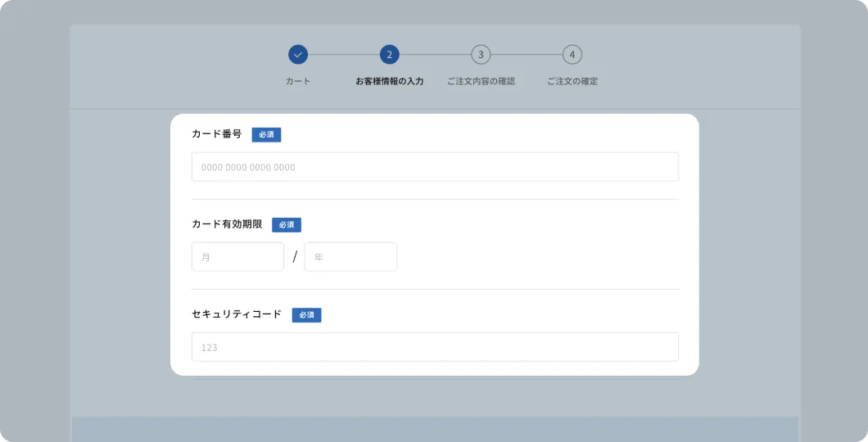
Task: Click the カード有効期限 field label
Action: (x=227, y=224)
